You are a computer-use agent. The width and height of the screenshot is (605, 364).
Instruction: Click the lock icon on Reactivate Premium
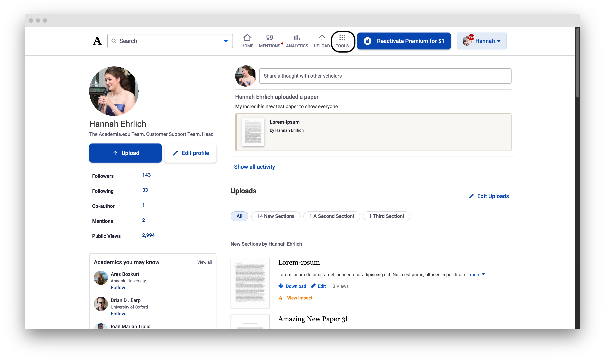[367, 41]
